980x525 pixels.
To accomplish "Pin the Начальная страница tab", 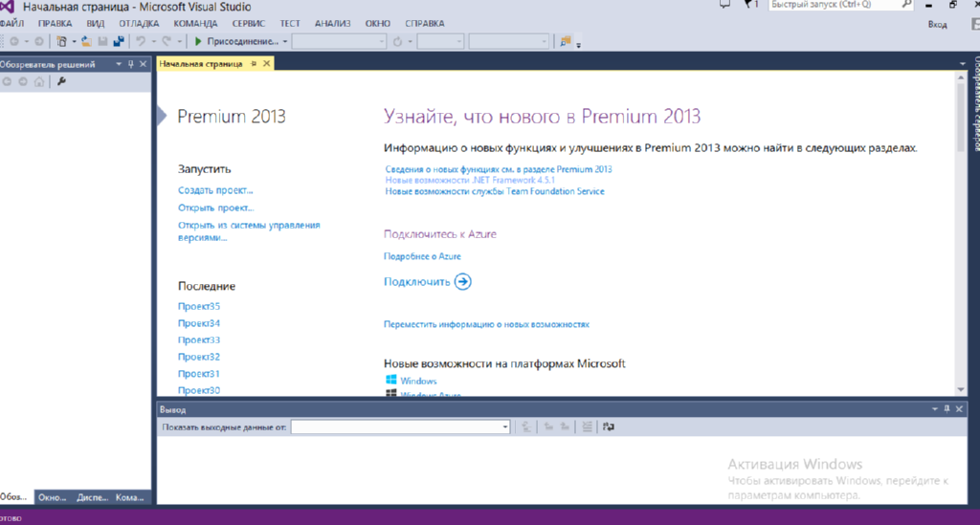I will [x=254, y=64].
